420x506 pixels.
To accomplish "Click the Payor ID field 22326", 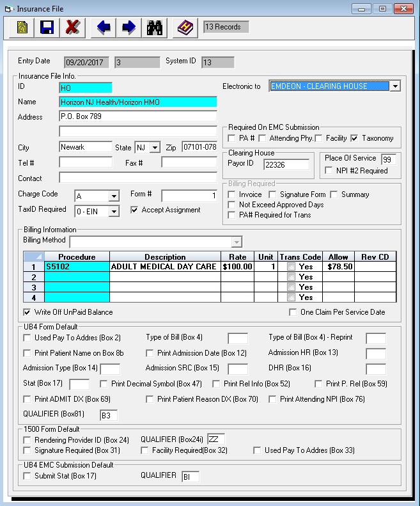I will [286, 165].
